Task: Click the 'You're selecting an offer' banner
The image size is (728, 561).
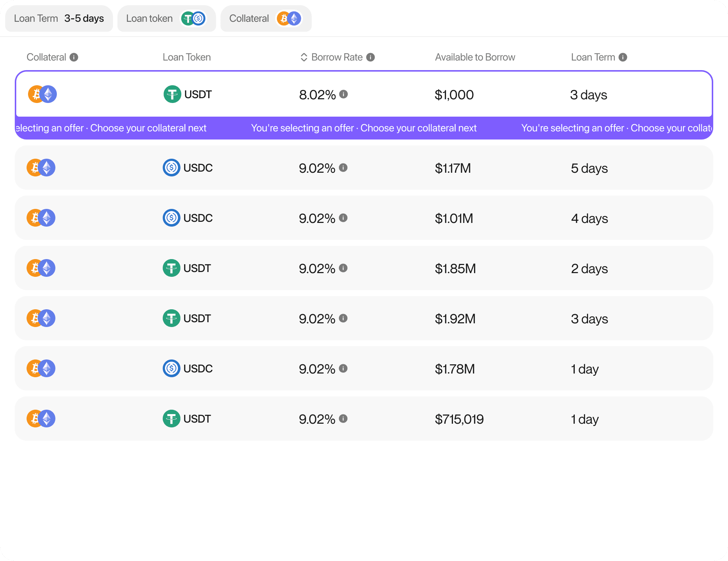Action: tap(364, 128)
